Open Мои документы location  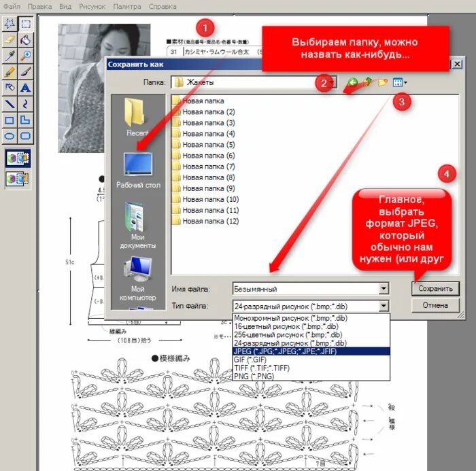[x=138, y=226]
